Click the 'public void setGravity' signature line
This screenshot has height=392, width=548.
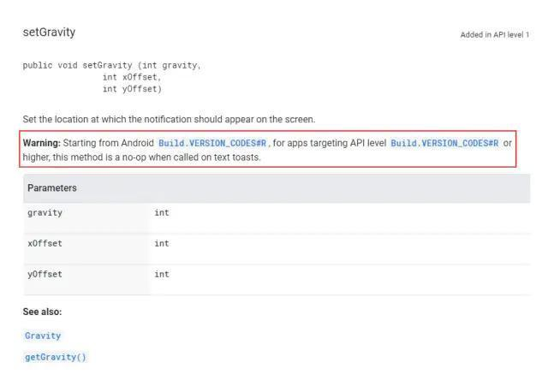[112, 66]
